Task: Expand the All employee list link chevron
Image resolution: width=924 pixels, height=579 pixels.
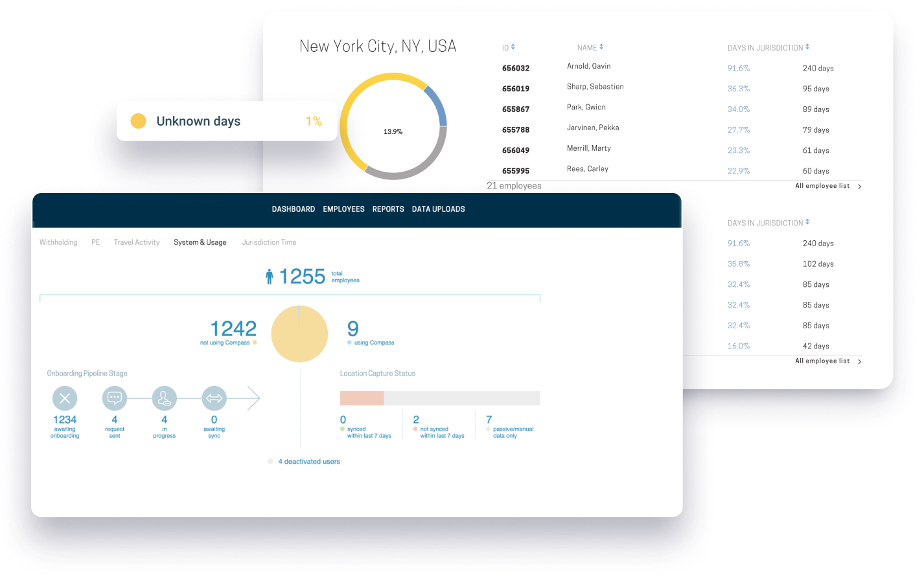Action: point(860,186)
